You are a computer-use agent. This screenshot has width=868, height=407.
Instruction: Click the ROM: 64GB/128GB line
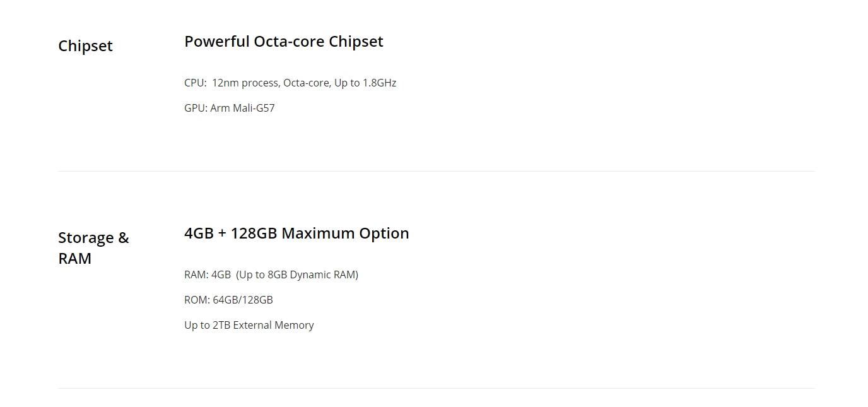(x=228, y=300)
